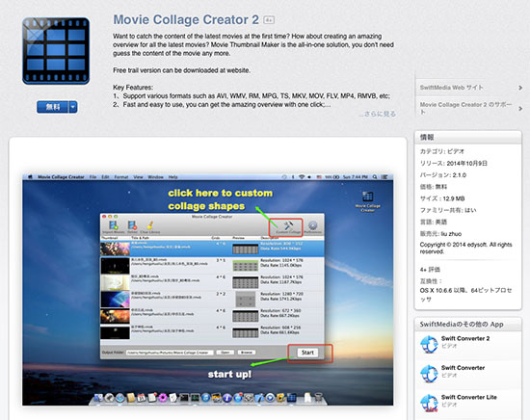Open the Format menu

click(x=121, y=177)
